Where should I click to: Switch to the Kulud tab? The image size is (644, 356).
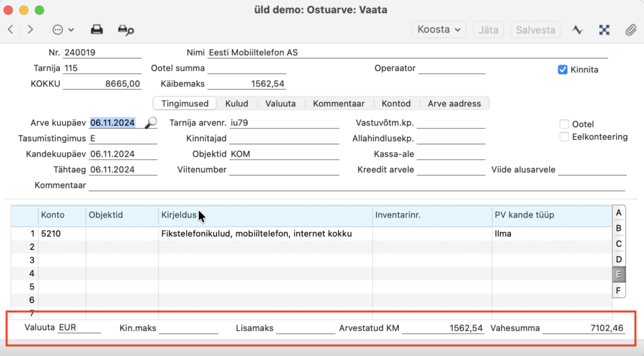(236, 104)
